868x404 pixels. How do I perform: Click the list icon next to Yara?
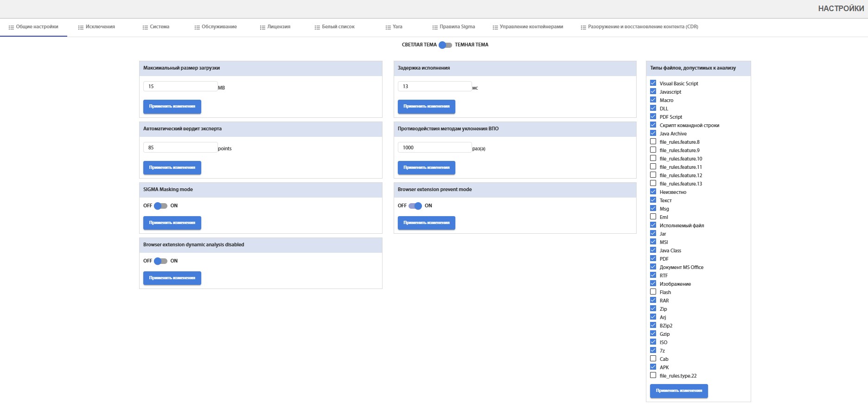388,27
